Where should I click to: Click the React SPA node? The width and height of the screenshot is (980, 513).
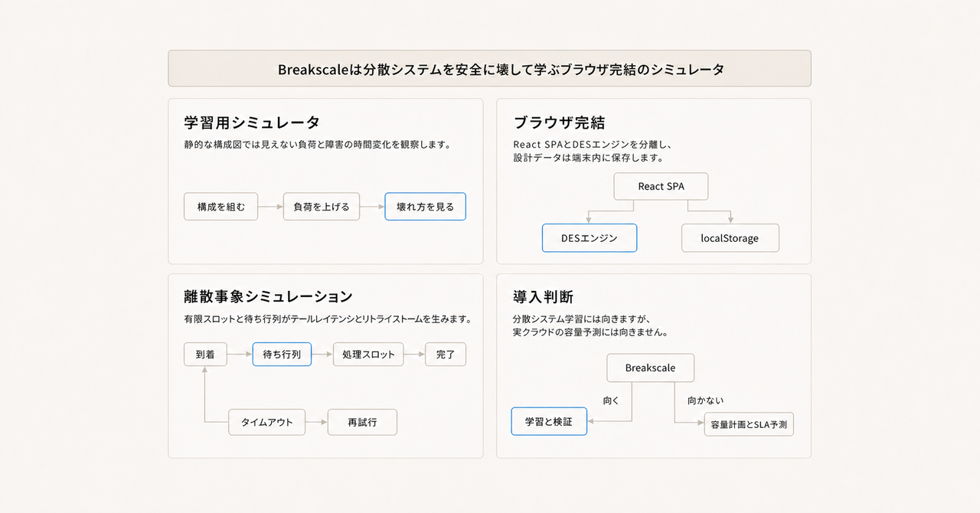click(661, 186)
